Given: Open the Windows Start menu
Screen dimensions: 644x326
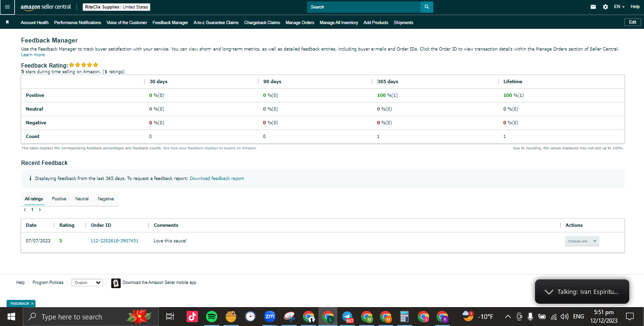Looking at the screenshot, I should pos(10,317).
